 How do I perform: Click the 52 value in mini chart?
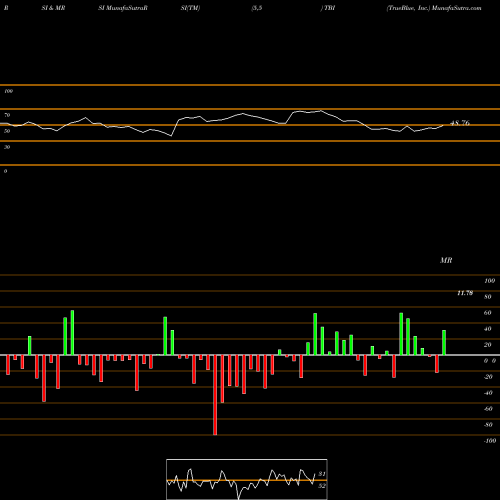click(x=322, y=486)
